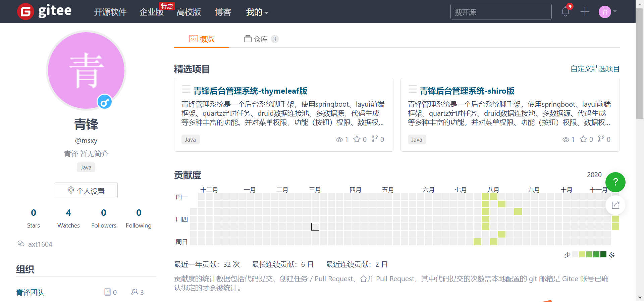View Following count
644x302 pixels.
[139, 218]
